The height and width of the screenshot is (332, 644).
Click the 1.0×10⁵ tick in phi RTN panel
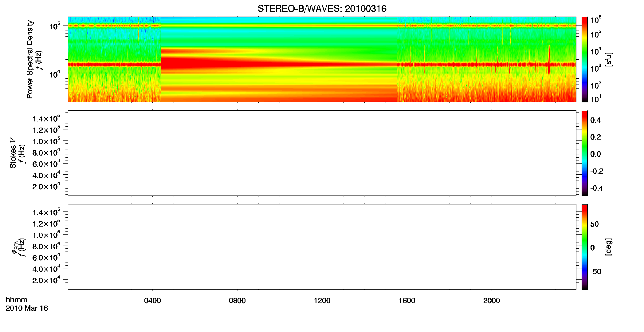[46, 235]
